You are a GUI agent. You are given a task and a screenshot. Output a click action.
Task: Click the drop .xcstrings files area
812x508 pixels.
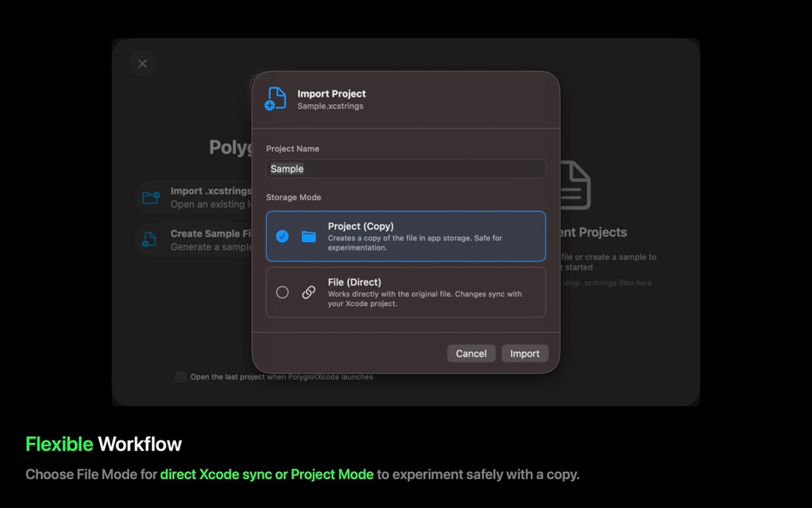click(607, 282)
